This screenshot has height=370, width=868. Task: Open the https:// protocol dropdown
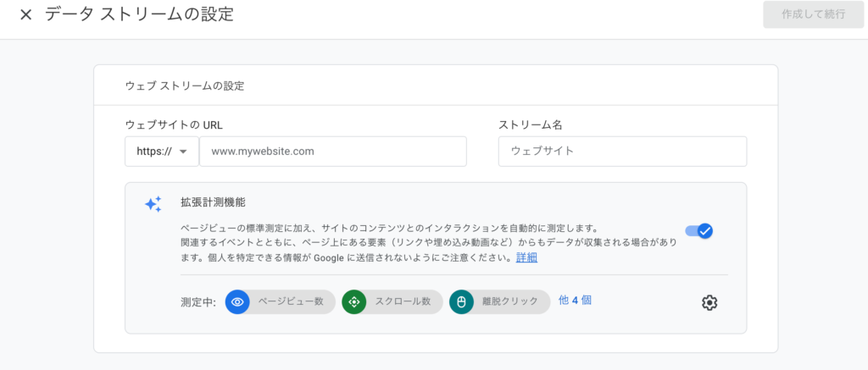(x=161, y=152)
